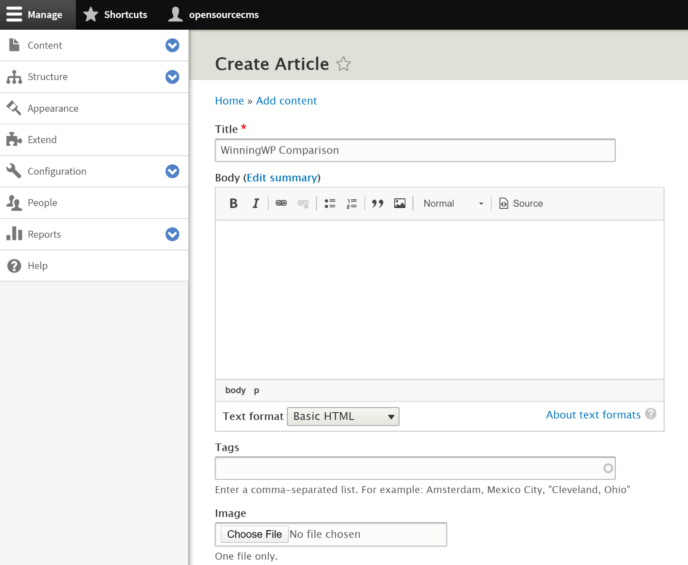
Task: Click the Source document icon
Action: point(504,203)
